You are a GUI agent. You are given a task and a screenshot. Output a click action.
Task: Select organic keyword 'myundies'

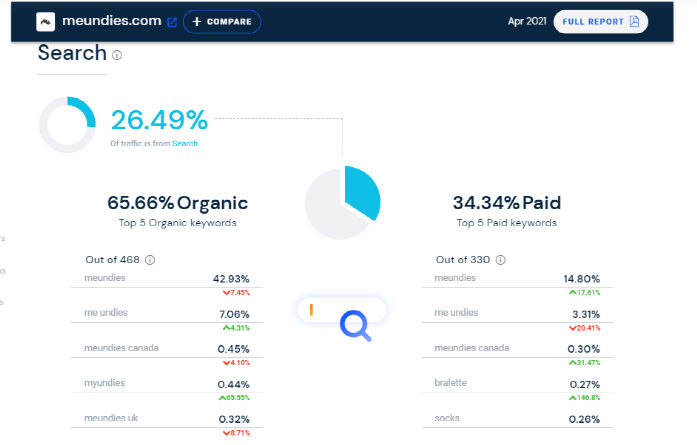point(104,383)
